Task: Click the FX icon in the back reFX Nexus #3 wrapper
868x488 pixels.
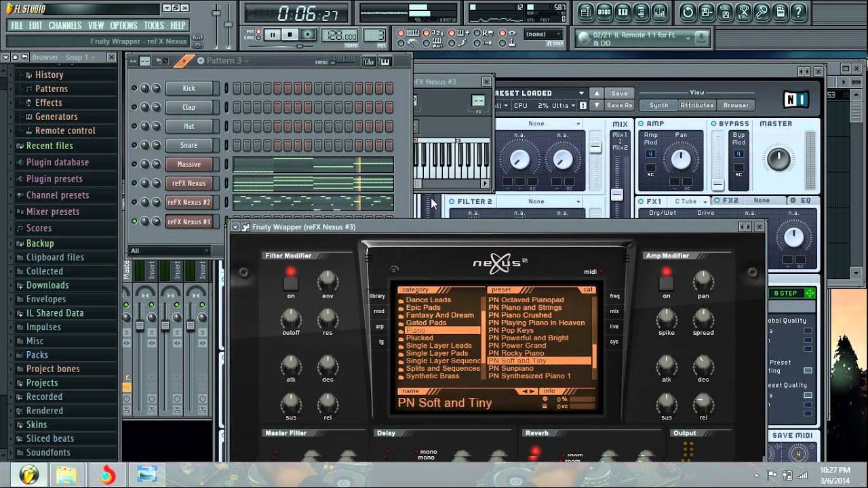Action: point(479,102)
